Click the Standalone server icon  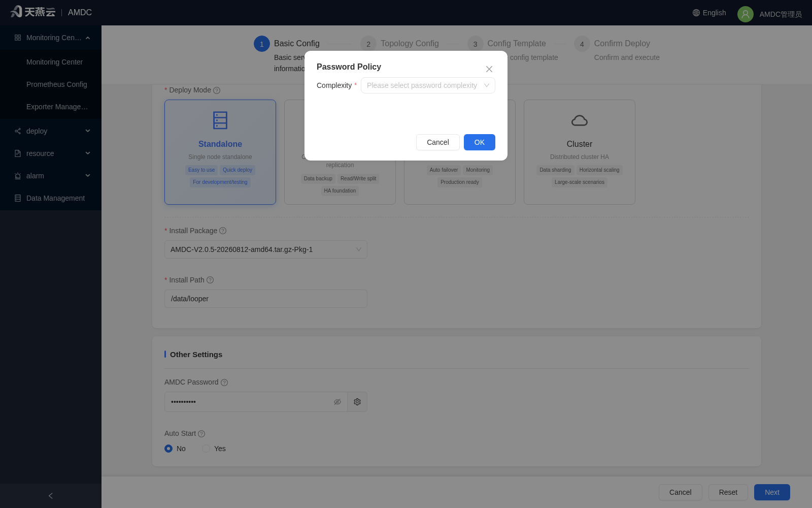coord(220,120)
